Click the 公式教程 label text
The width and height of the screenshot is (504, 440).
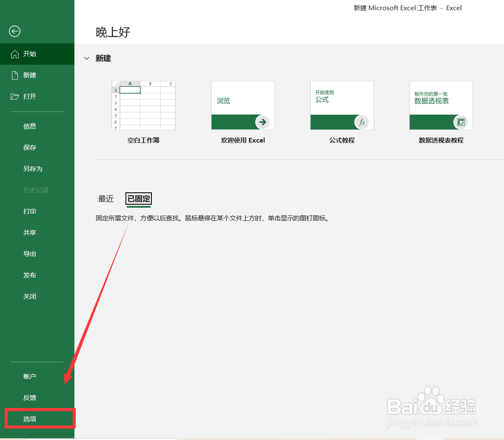click(342, 140)
